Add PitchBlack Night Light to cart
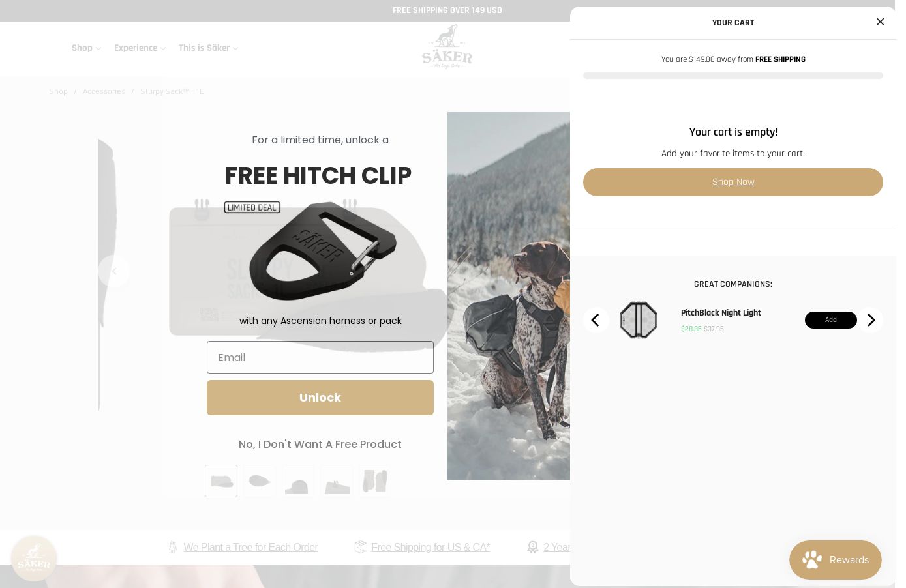The width and height of the screenshot is (906, 588). [830, 320]
